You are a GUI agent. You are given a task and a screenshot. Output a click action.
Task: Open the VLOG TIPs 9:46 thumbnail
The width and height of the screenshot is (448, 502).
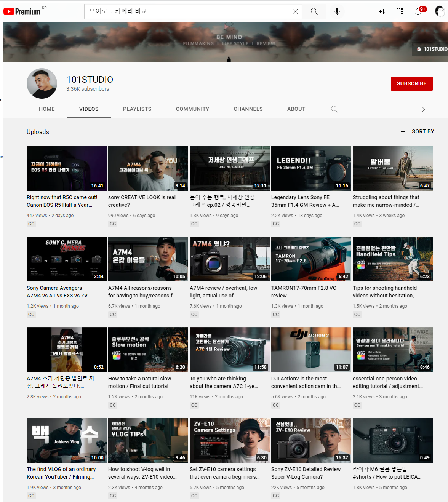point(148,440)
